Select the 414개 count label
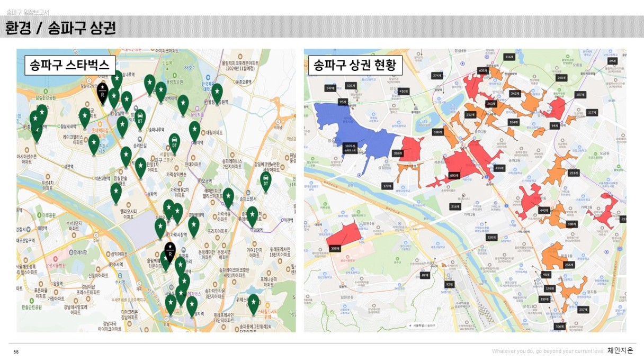 pyautogui.click(x=499, y=168)
